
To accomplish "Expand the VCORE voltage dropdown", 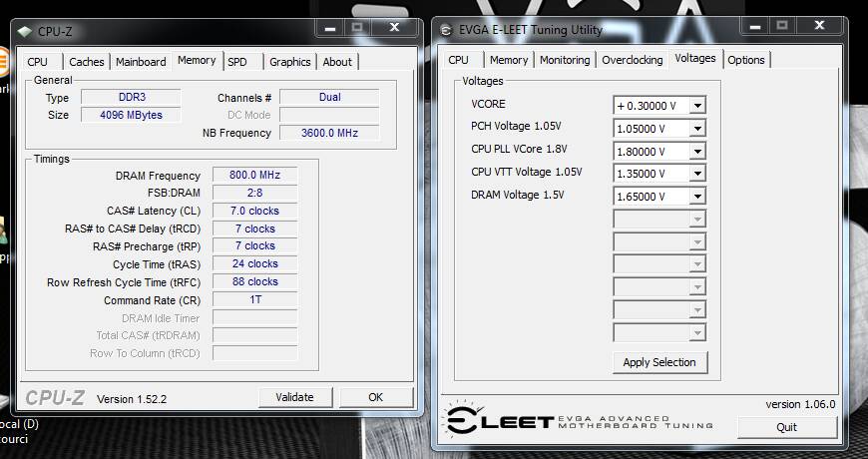I will [697, 105].
